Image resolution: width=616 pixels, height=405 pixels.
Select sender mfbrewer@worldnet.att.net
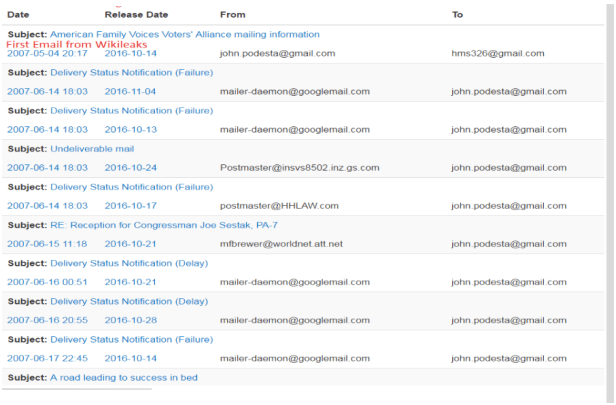pos(281,243)
